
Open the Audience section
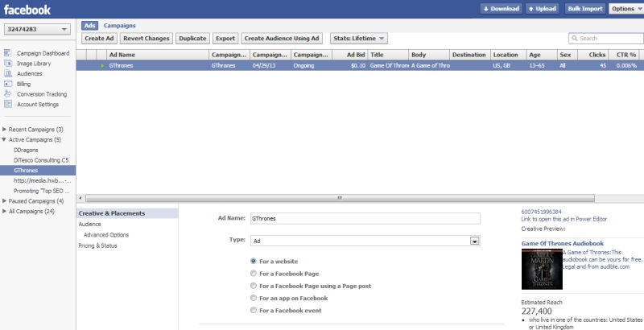coord(89,224)
